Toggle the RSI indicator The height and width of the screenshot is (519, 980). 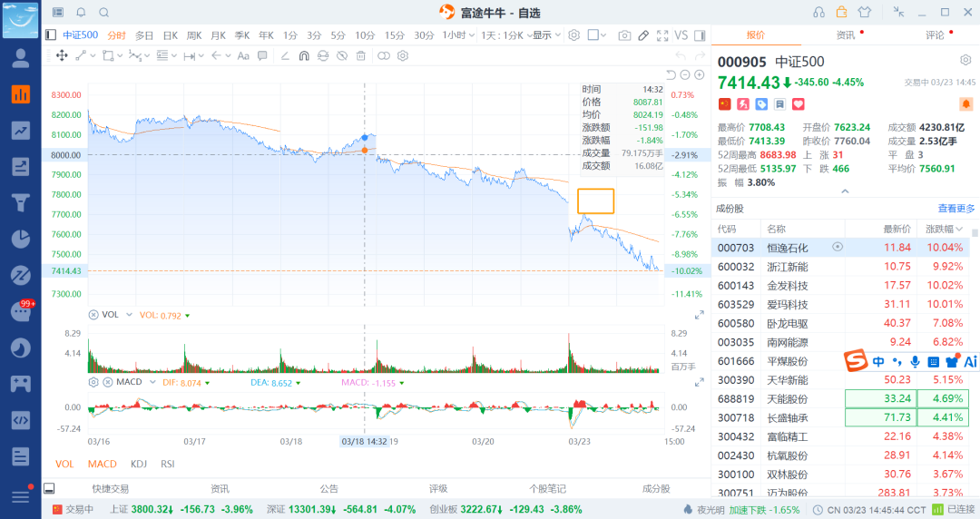click(x=168, y=464)
